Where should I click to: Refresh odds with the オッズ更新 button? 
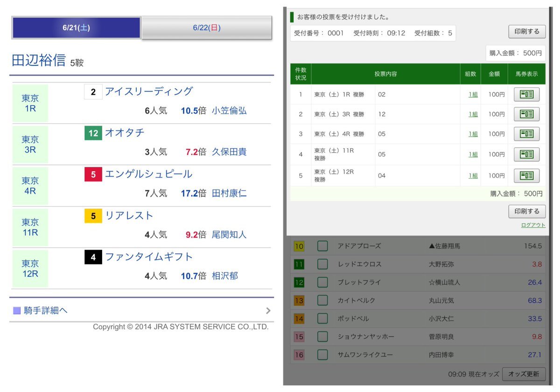524,374
